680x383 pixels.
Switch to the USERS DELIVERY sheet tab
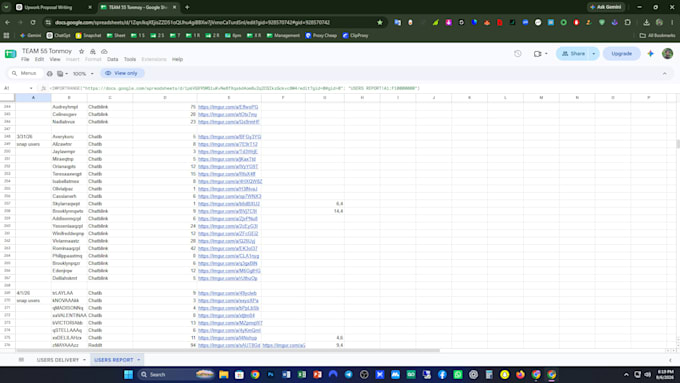click(x=57, y=360)
